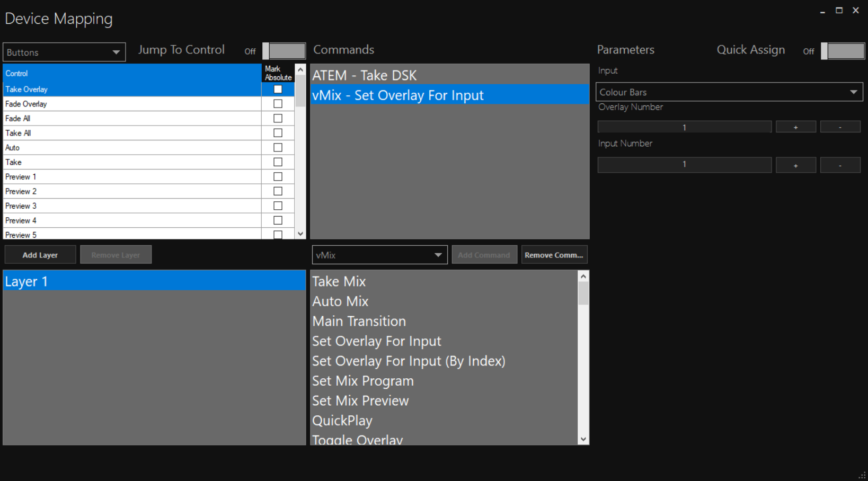This screenshot has width=868, height=481.
Task: Select the Fade Overlay control row
Action: [x=132, y=104]
